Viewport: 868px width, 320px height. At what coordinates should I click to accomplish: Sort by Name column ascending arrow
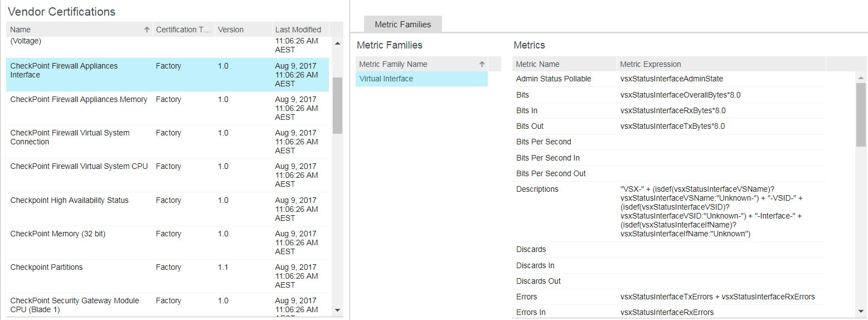coord(147,30)
